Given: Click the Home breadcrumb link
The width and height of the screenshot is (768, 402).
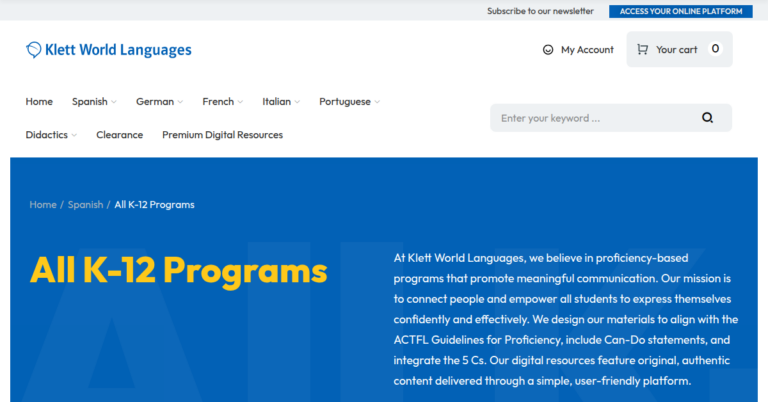Looking at the screenshot, I should pyautogui.click(x=43, y=205).
